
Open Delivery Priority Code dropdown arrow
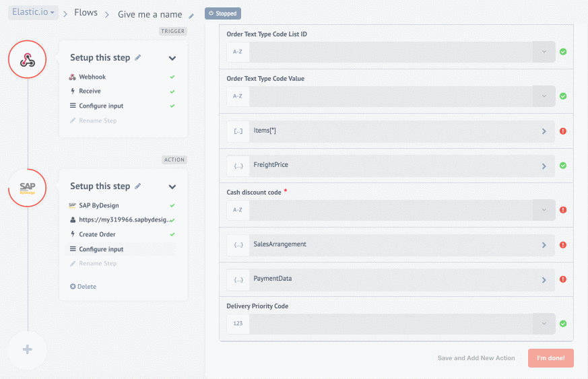(544, 324)
